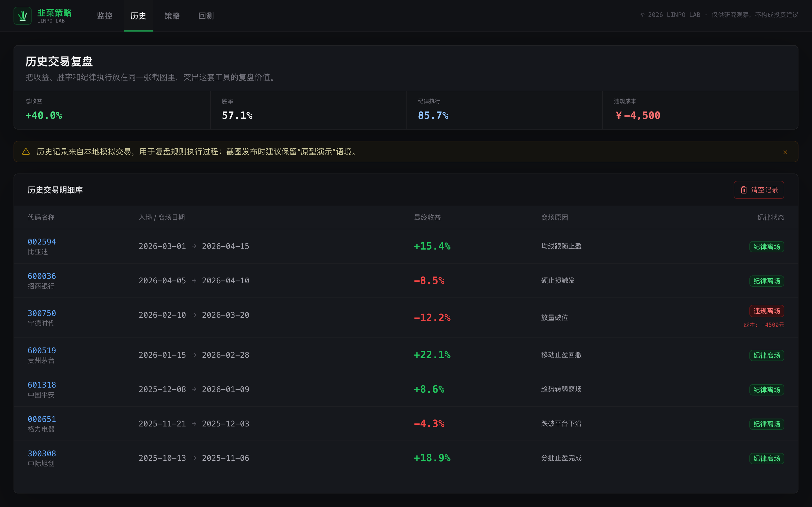The width and height of the screenshot is (812, 507).
Task: Open stock code 002594 link
Action: [x=42, y=242]
